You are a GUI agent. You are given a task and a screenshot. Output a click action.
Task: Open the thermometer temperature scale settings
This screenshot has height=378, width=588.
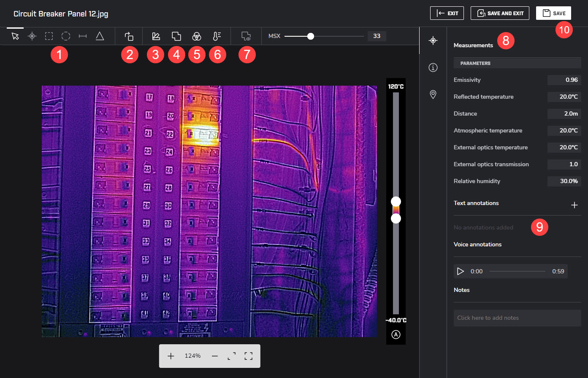click(217, 36)
